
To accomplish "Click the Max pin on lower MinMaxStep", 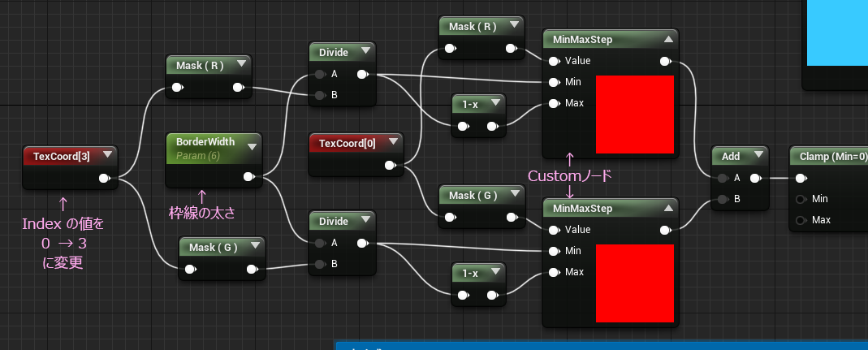I will pyautogui.click(x=554, y=272).
